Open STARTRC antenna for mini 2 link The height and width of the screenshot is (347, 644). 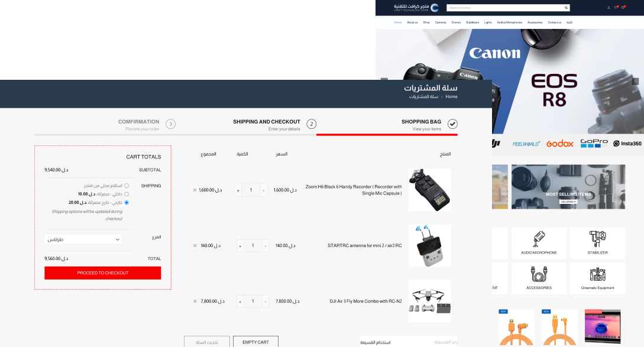pyautogui.click(x=365, y=245)
